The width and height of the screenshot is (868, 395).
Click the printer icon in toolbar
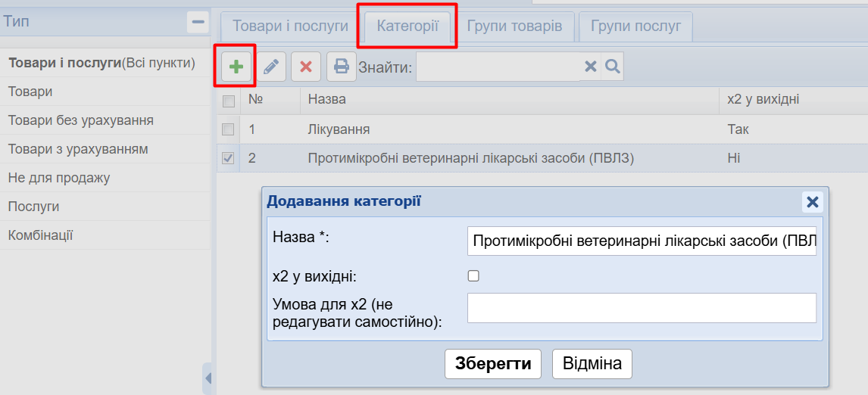pos(342,67)
